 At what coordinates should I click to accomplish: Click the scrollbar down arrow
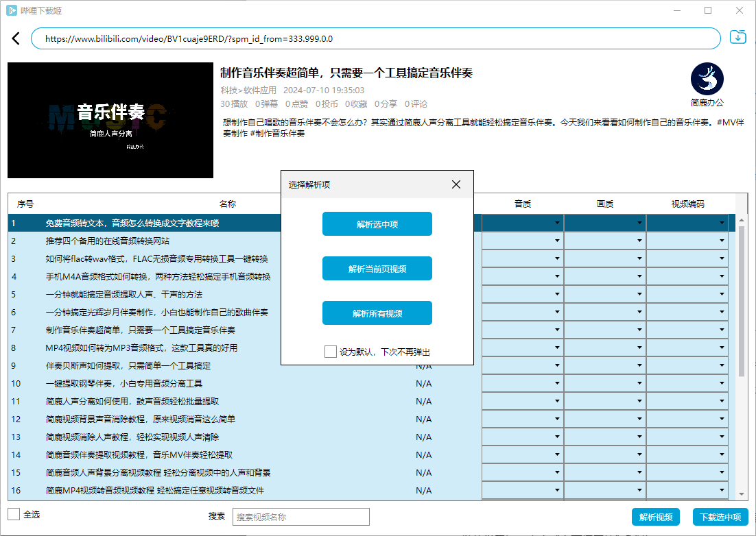tap(741, 494)
